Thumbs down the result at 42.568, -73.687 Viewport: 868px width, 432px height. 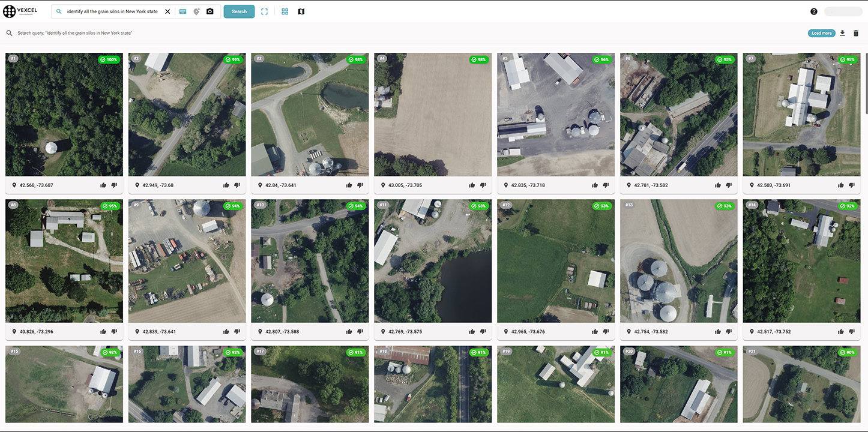114,185
